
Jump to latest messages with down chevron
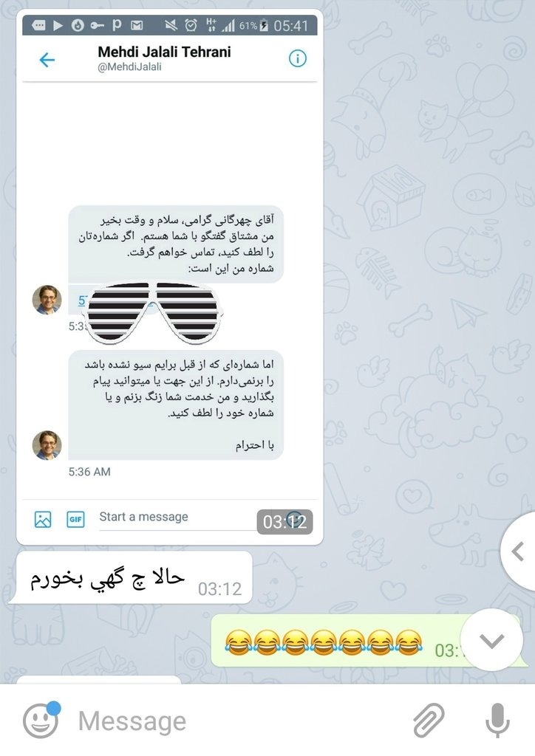[x=492, y=640]
